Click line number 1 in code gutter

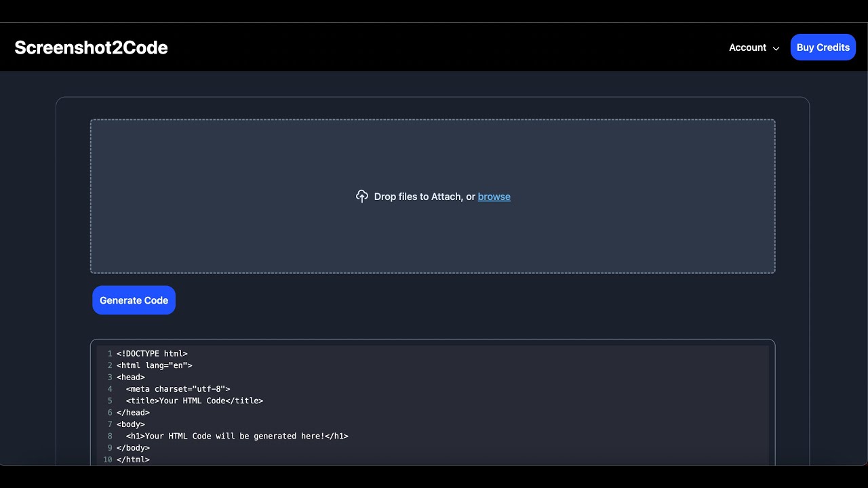(109, 354)
